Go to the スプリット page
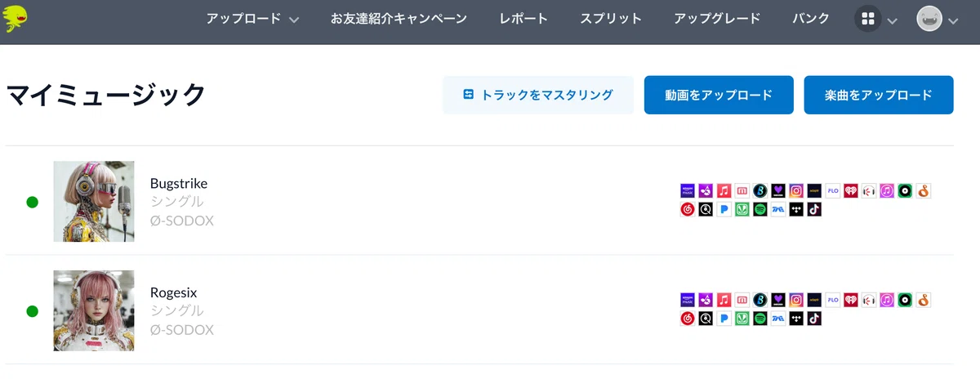Image resolution: width=980 pixels, height=379 pixels. (x=611, y=18)
